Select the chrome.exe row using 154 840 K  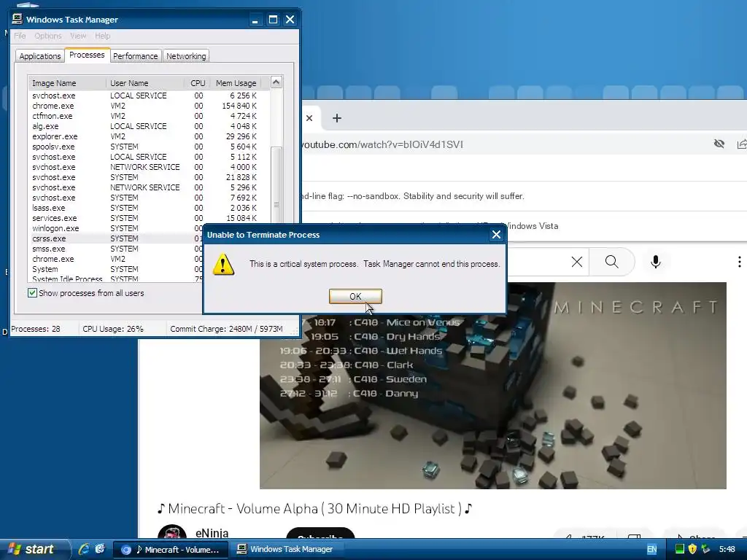[145, 106]
